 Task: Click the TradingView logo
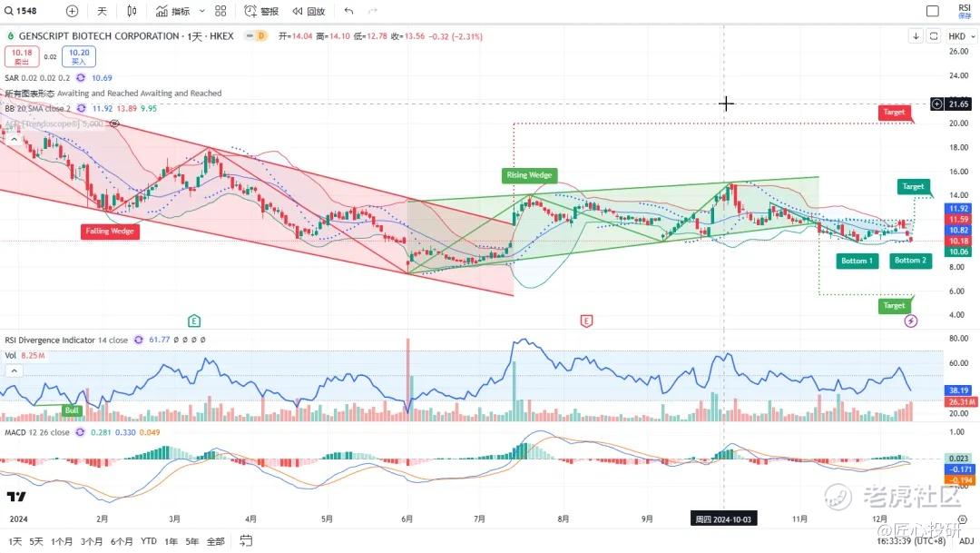(16, 496)
